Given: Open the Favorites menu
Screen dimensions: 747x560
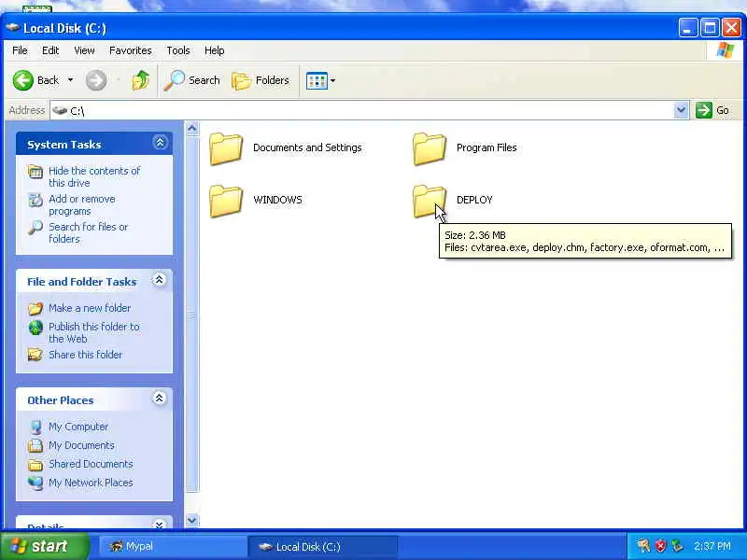Looking at the screenshot, I should [131, 50].
